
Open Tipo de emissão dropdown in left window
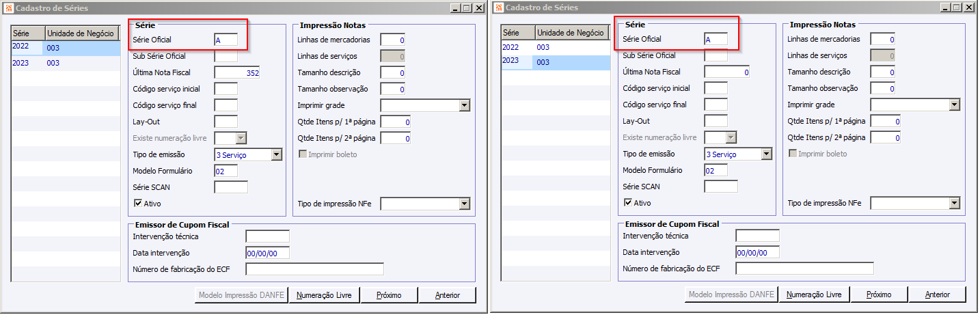coord(276,154)
